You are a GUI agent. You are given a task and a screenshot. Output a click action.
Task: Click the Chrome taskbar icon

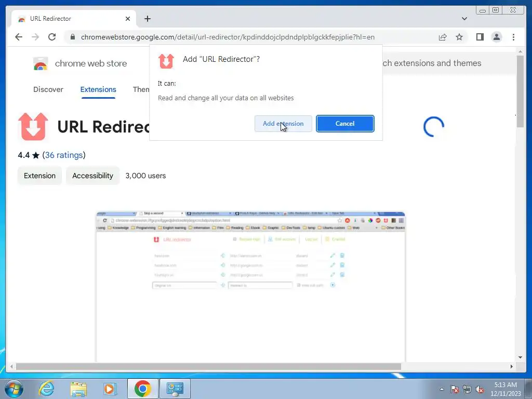coord(142,389)
